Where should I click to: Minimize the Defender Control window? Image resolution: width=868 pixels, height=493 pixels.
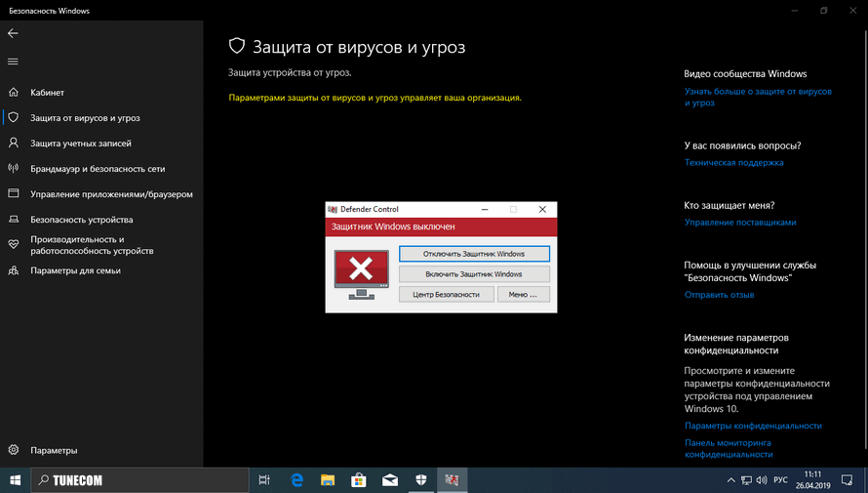click(485, 209)
